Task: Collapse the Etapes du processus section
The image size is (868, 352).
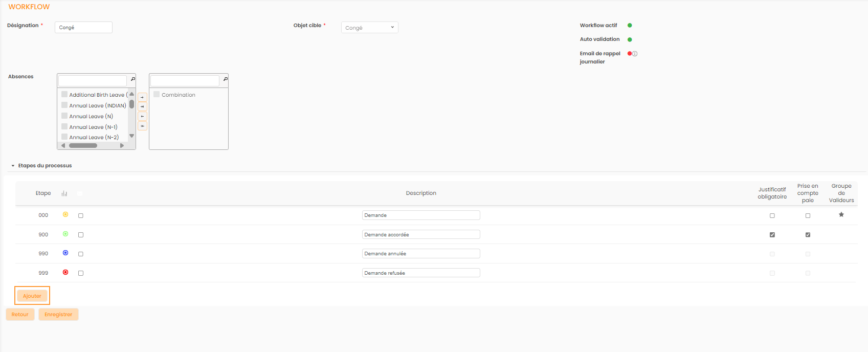Action: click(13, 166)
